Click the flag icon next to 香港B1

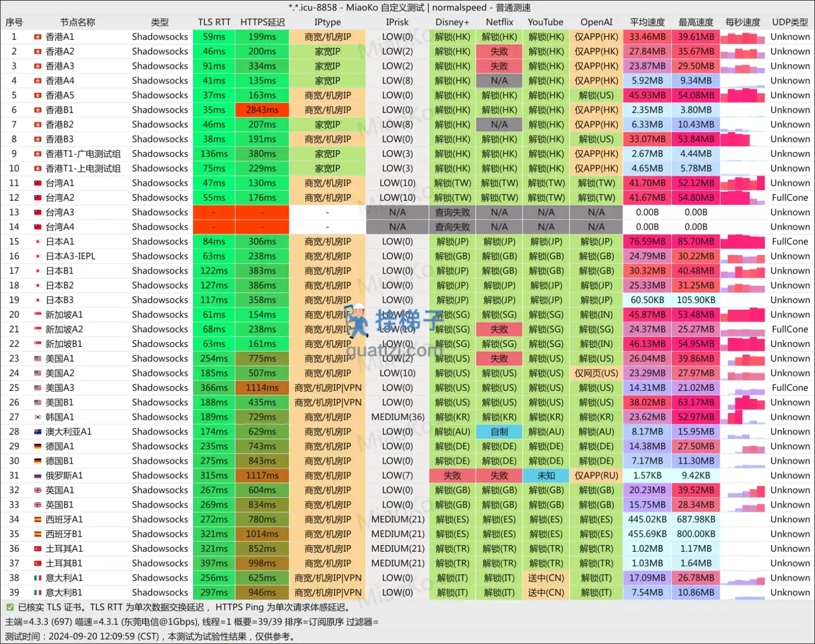pyautogui.click(x=38, y=110)
